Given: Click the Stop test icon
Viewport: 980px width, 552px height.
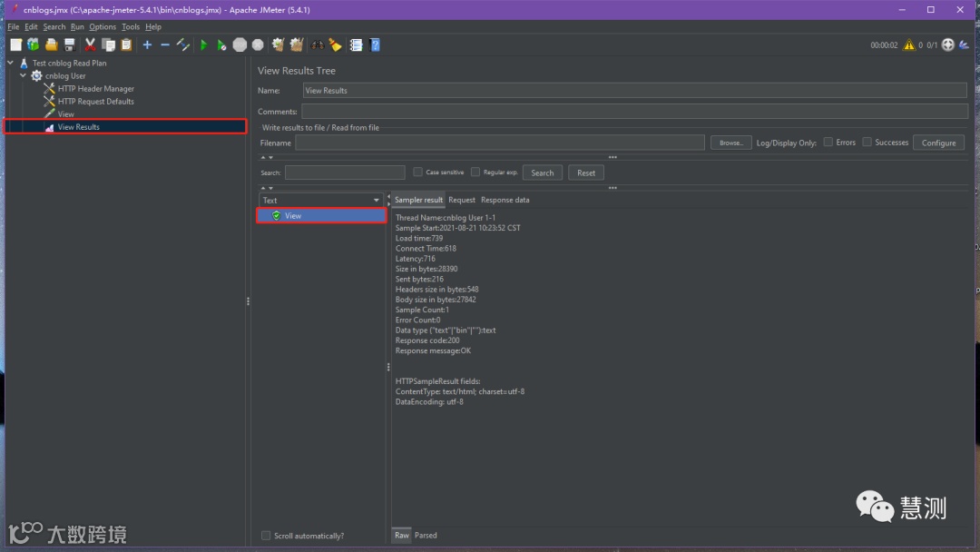Looking at the screenshot, I should click(x=240, y=45).
